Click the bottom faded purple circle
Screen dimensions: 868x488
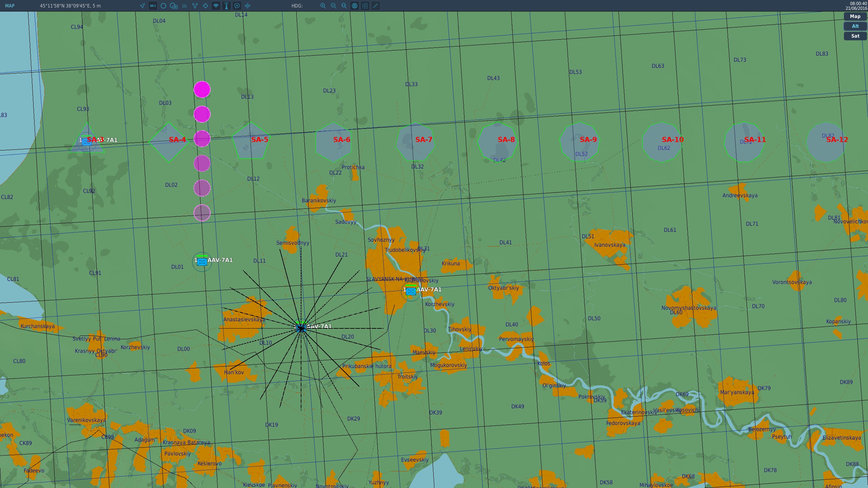click(202, 213)
